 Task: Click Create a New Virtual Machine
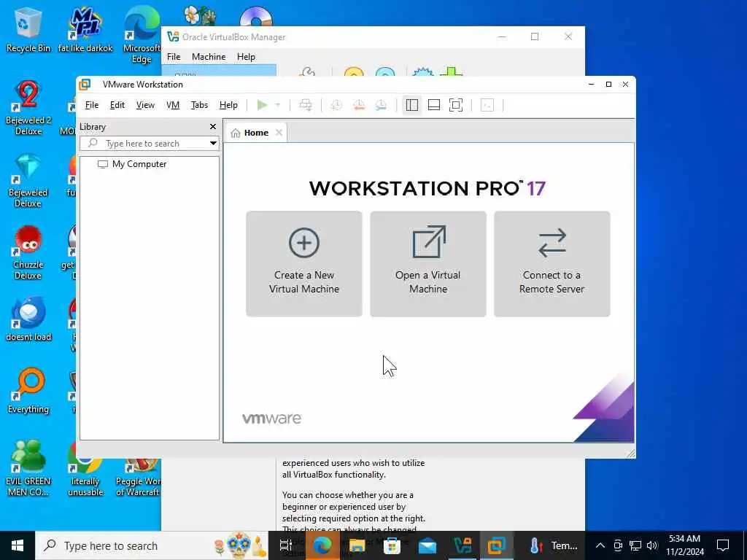pyautogui.click(x=304, y=264)
